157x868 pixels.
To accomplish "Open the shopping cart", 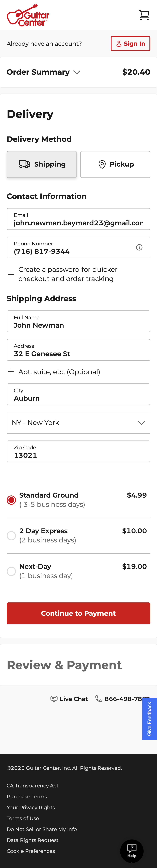I will (x=144, y=15).
